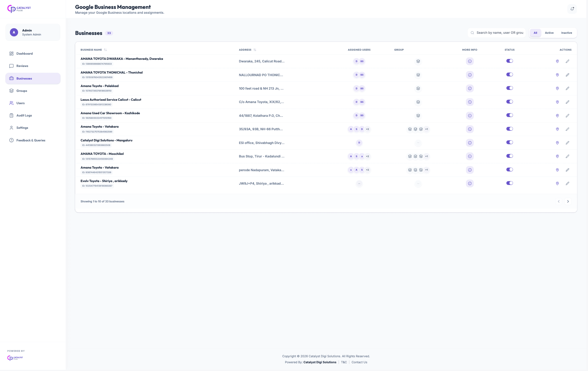The height and width of the screenshot is (371, 588).
Task: Toggle status of AMANA TOYOTA DWARAKA
Action: [x=510, y=61]
